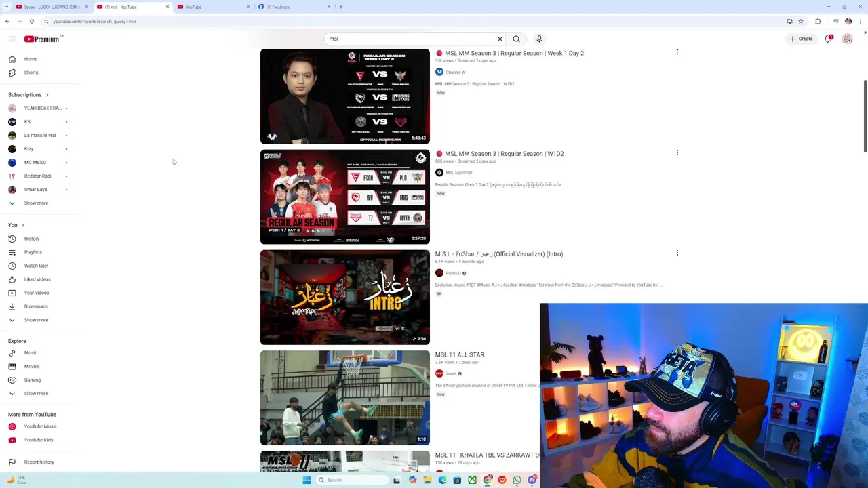868x488 pixels.
Task: Open the browser extensions puzzle icon
Action: click(818, 21)
